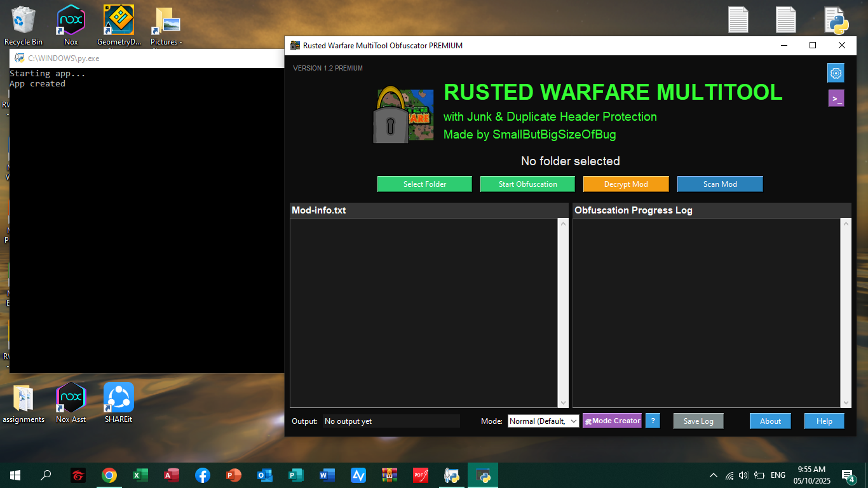Click inside the Obfuscation Progress Log area

(x=707, y=313)
